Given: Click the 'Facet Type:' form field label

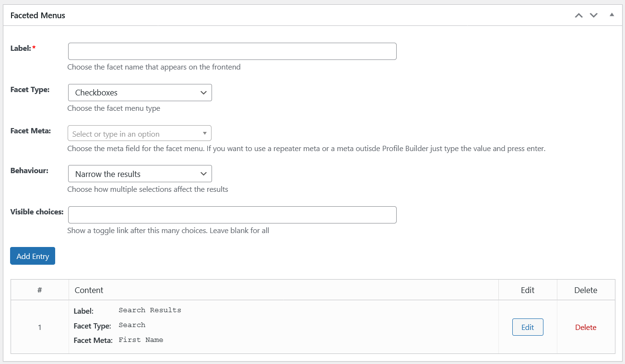Looking at the screenshot, I should click(x=30, y=90).
